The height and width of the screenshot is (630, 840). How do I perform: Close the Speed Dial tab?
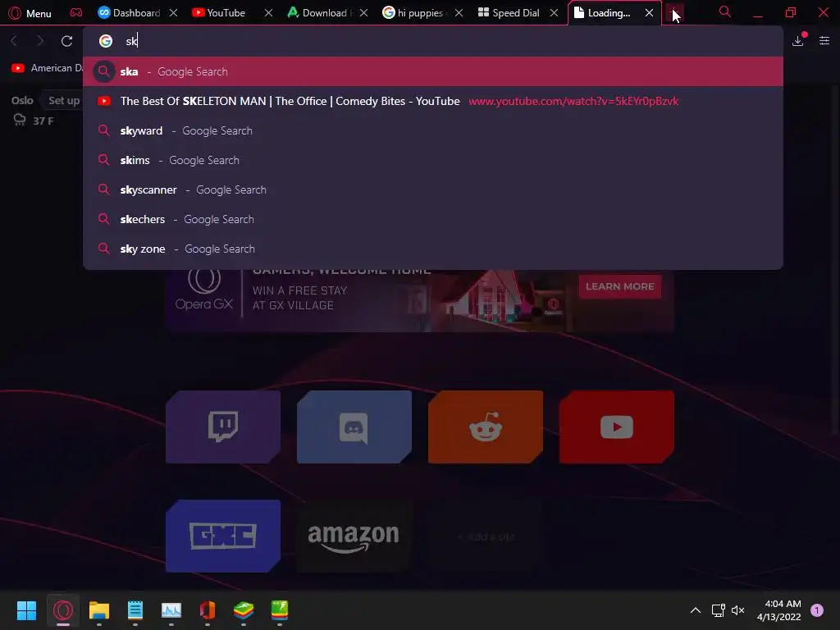point(555,13)
